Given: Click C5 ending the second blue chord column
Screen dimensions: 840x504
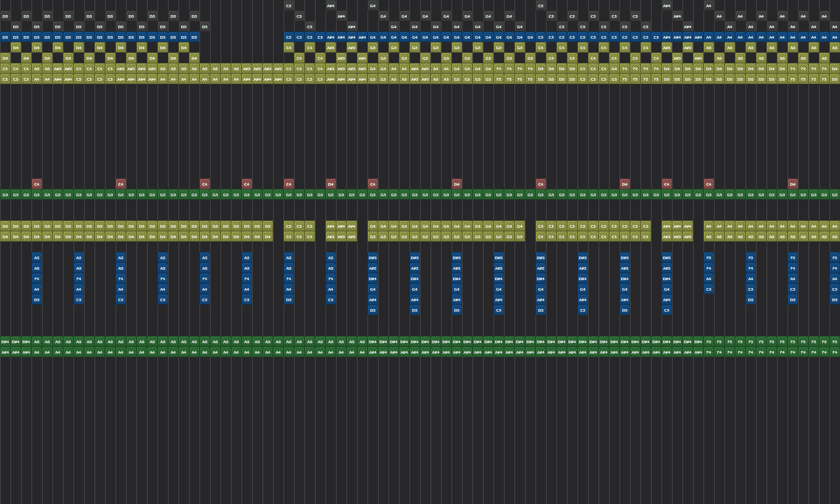Looking at the screenshot, I should pyautogui.click(x=79, y=299).
